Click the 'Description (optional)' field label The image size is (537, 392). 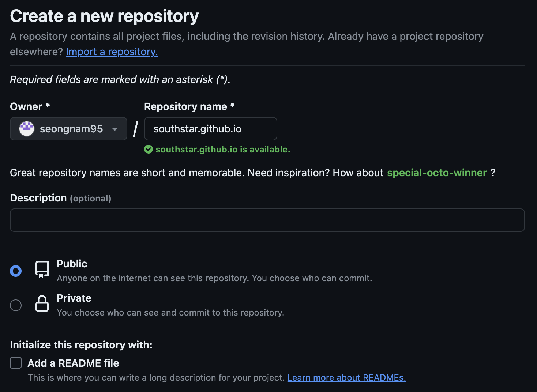click(x=61, y=198)
